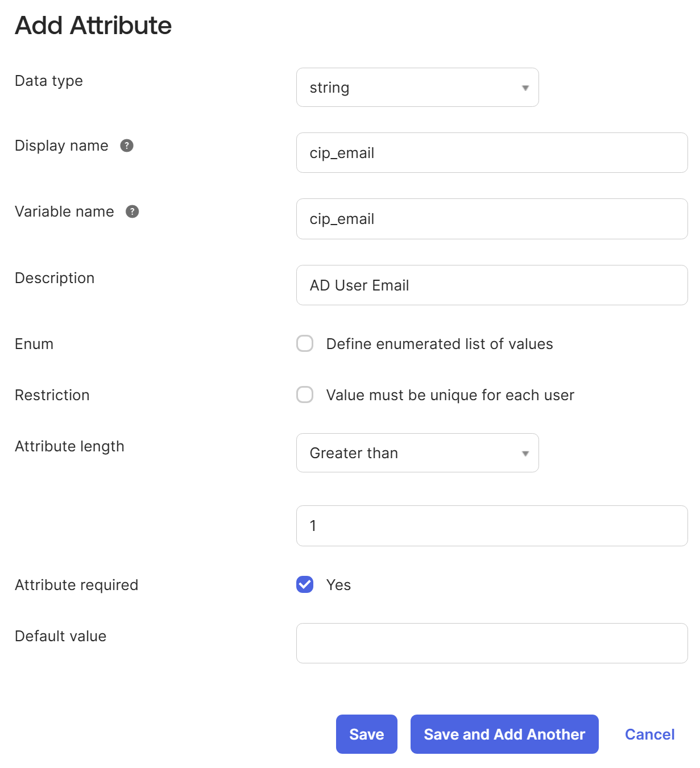Check value must be unique for each user
This screenshot has height=768, width=700.
(305, 395)
